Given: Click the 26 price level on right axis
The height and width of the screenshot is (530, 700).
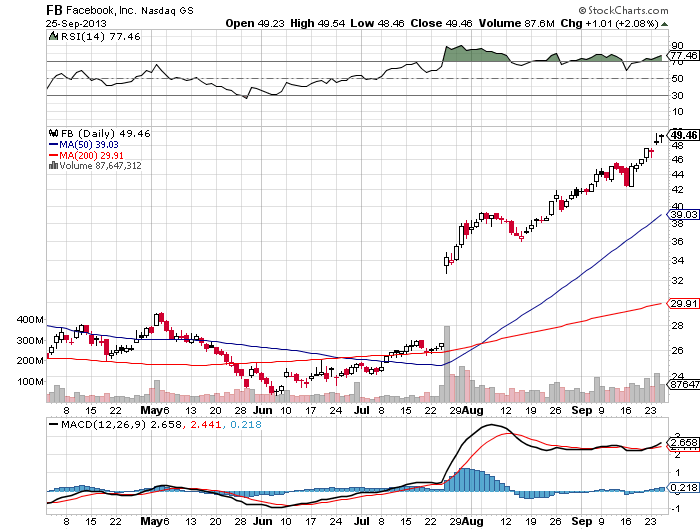Looking at the screenshot, I should pyautogui.click(x=678, y=351).
